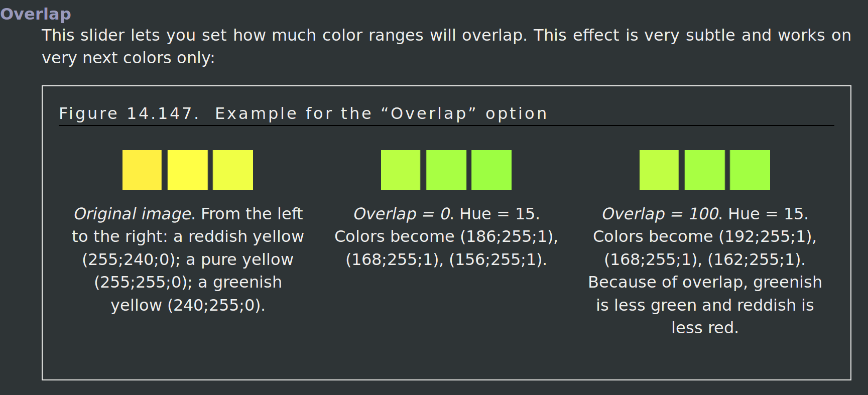This screenshot has height=395, width=868.
Task: Pick the right swatch of the Overlap = 100 example
Action: pos(750,170)
